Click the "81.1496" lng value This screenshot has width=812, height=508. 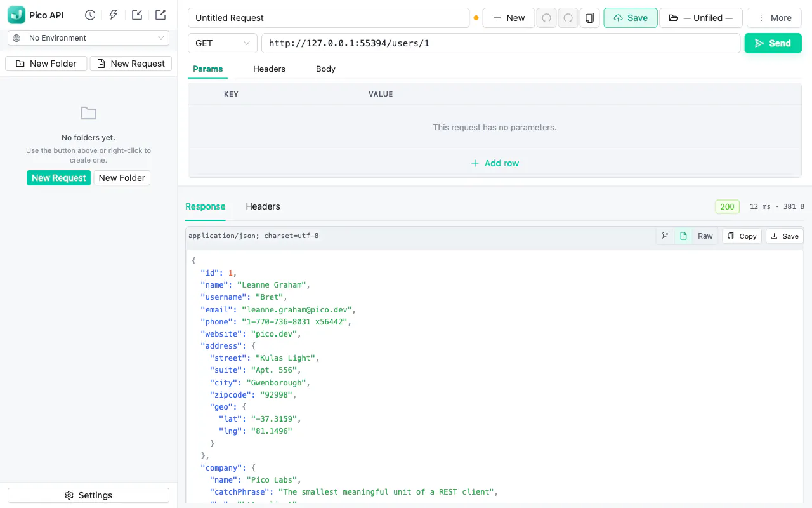(272, 431)
